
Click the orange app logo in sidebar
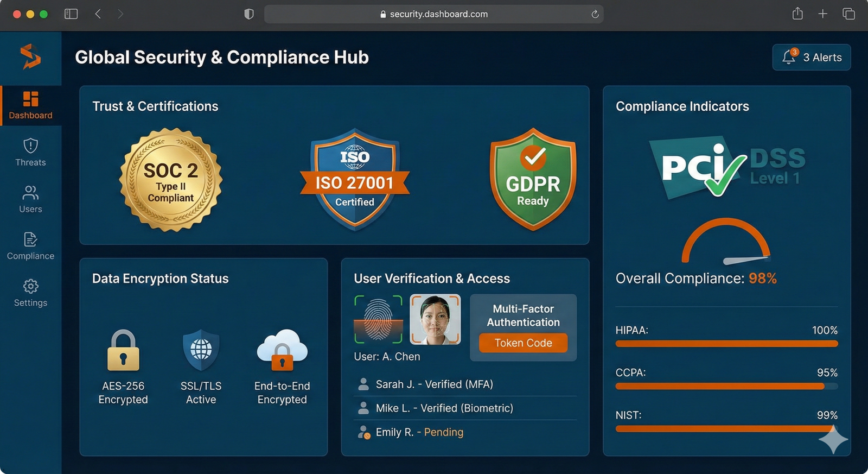pos(30,57)
